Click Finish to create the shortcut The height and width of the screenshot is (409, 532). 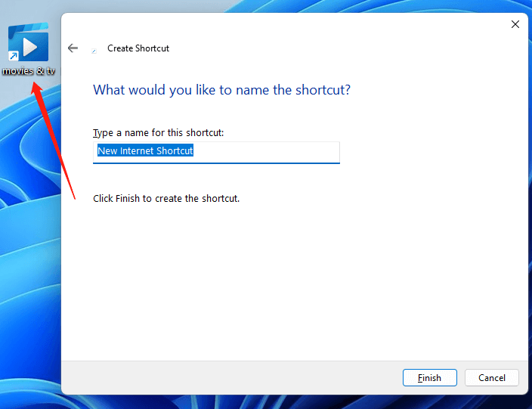[x=429, y=377]
